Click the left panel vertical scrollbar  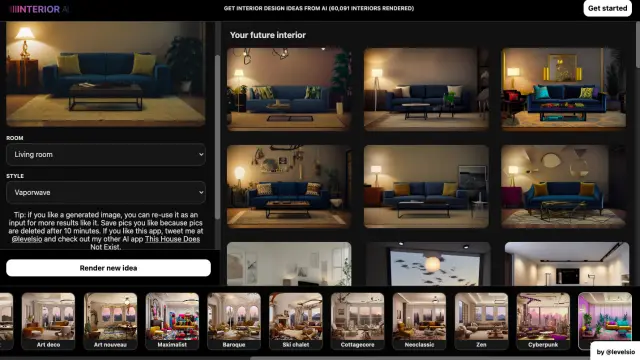pos(217,137)
